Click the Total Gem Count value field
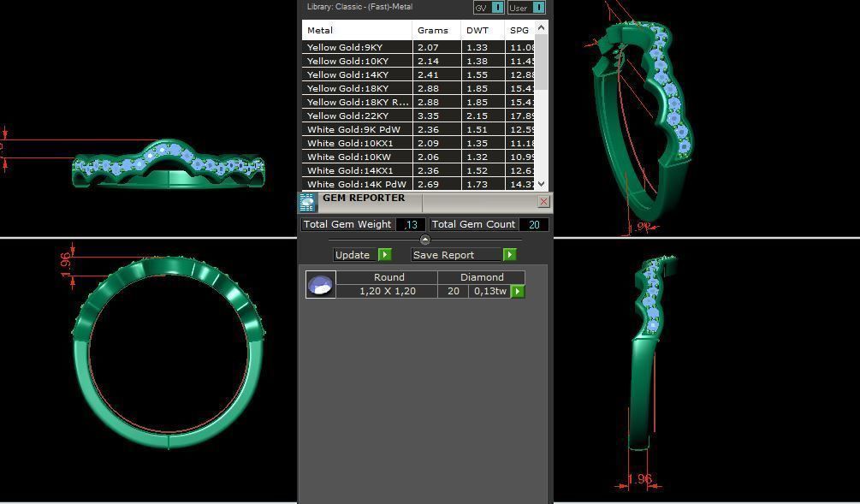The width and height of the screenshot is (860, 504). tap(534, 224)
